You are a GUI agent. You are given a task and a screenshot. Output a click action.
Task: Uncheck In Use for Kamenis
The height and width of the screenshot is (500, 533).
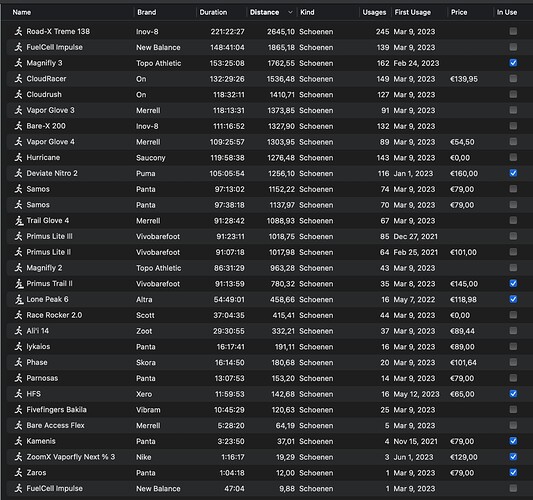pos(513,441)
